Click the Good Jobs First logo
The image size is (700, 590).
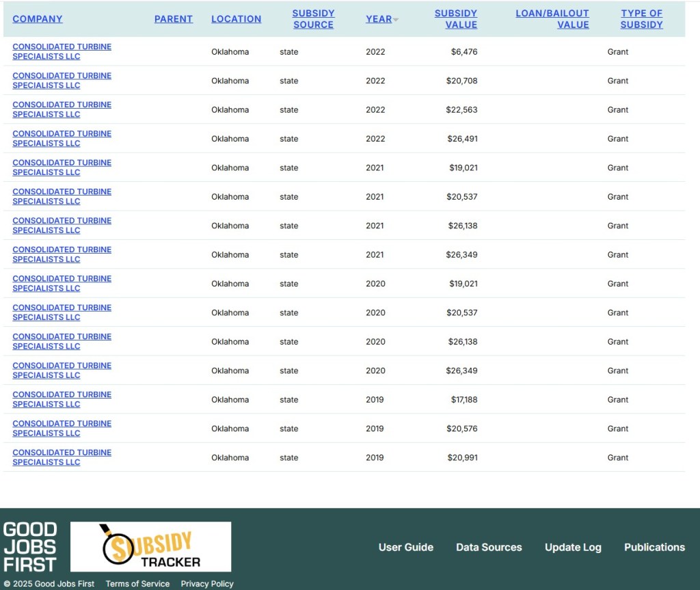[x=30, y=546]
